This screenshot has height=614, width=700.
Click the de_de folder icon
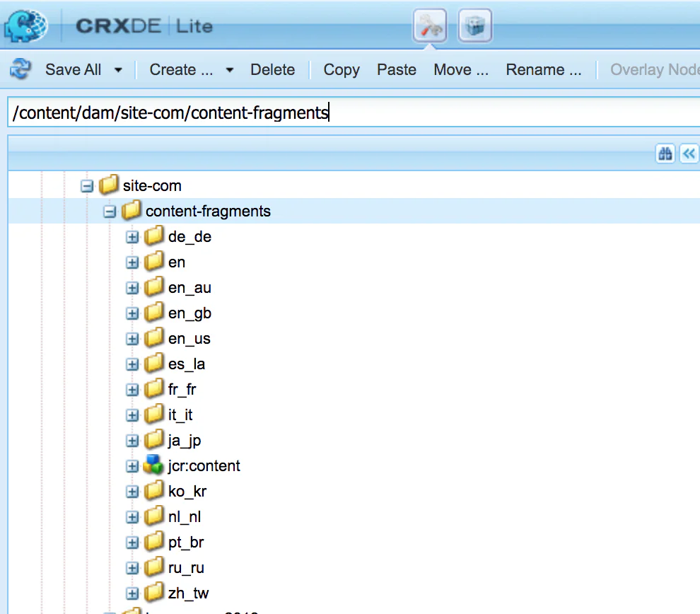coord(154,236)
